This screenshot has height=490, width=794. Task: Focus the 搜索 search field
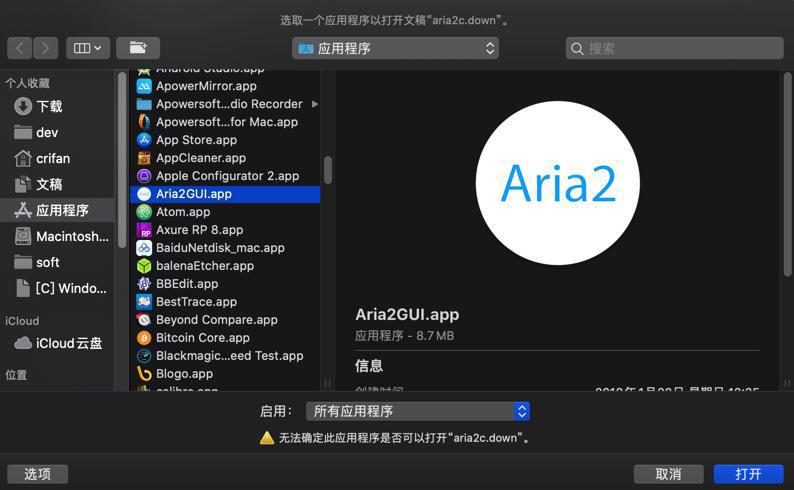click(674, 48)
